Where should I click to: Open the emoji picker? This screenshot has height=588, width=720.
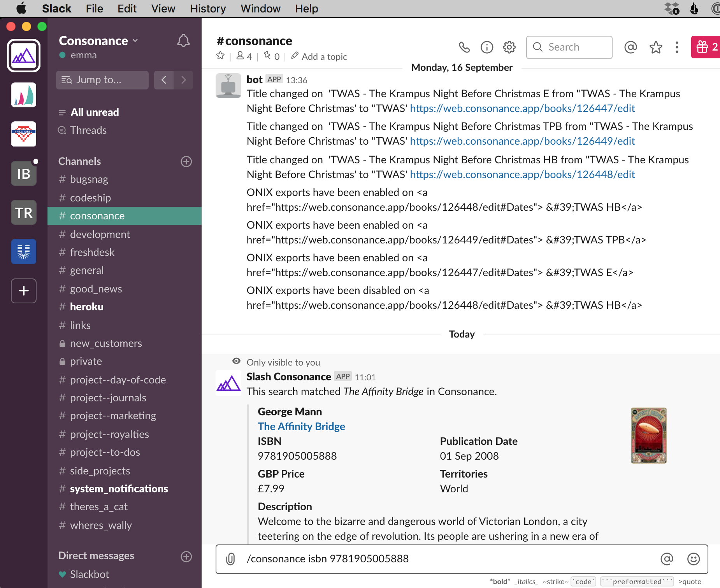(694, 559)
